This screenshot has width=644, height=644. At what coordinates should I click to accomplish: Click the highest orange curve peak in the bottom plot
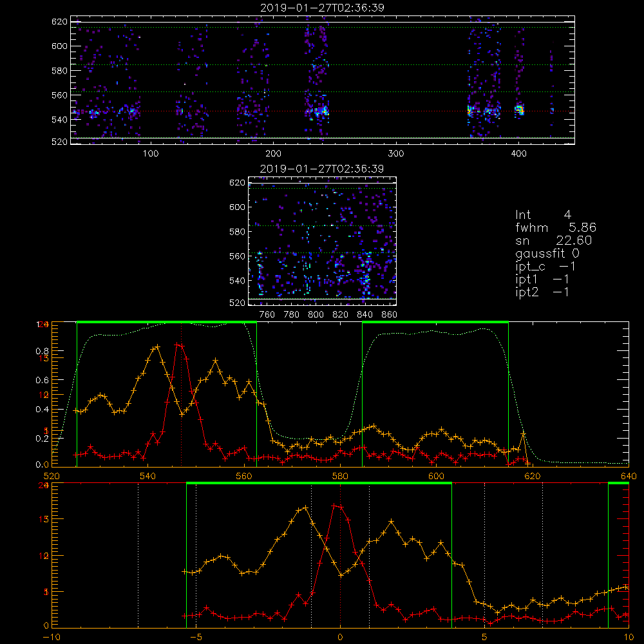[x=305, y=507]
